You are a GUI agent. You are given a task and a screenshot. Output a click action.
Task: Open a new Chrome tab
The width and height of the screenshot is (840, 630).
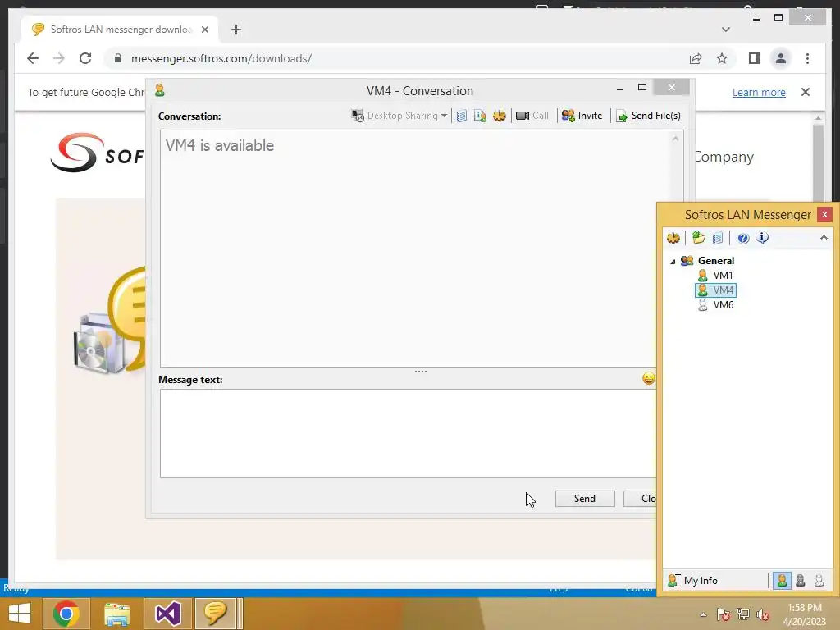(235, 30)
